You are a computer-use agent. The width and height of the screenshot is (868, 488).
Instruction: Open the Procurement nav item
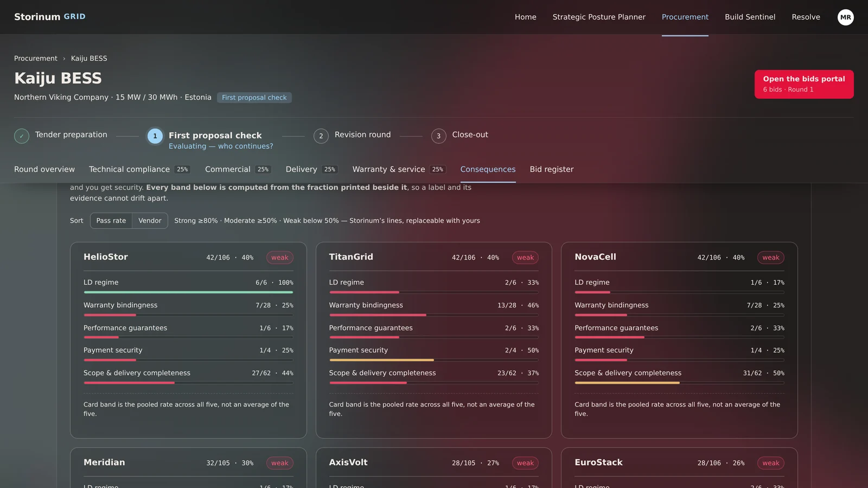tap(685, 17)
